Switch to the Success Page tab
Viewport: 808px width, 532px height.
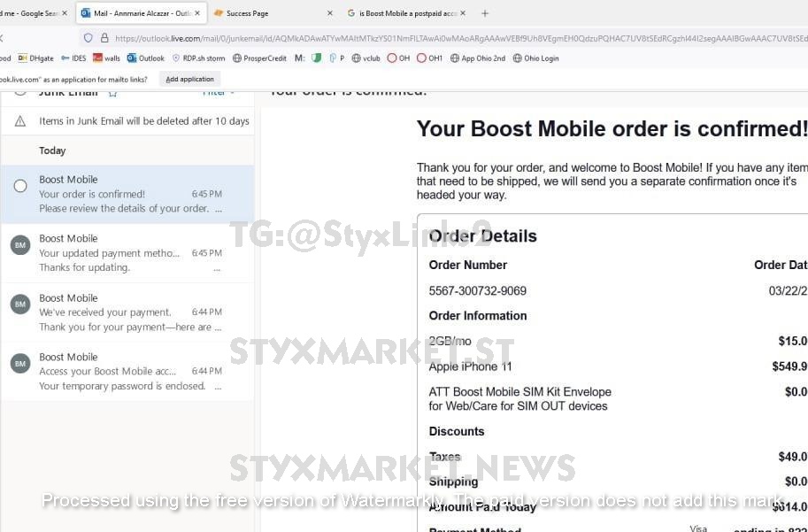tap(273, 13)
